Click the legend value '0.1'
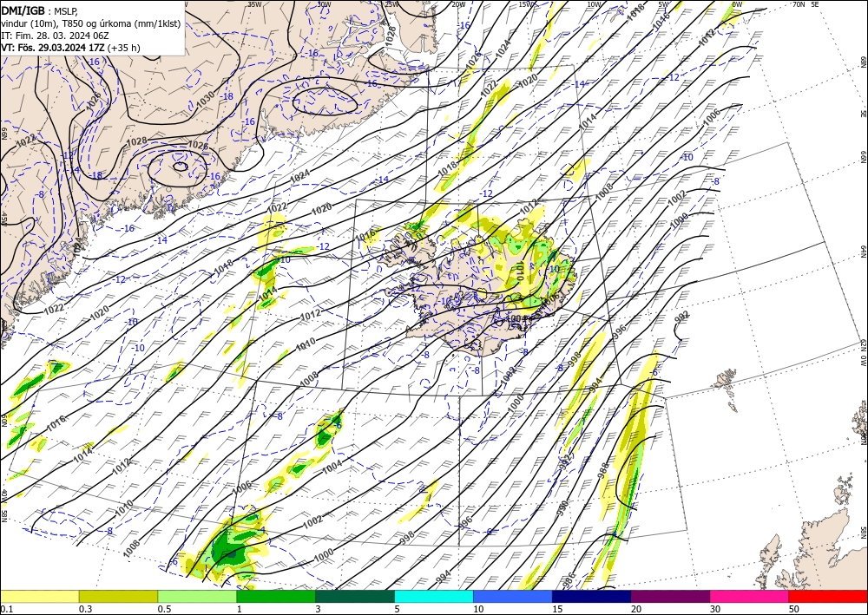This screenshot has height=615, width=868. (x=6, y=609)
